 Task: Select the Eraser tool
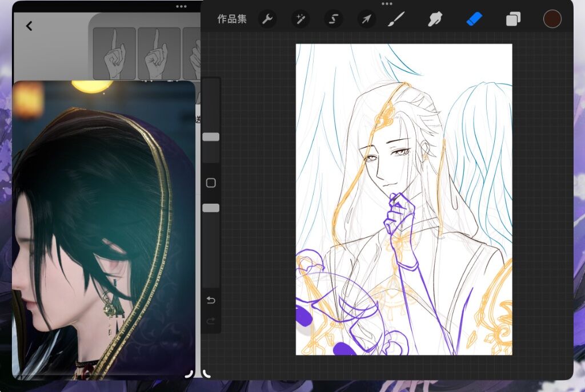click(x=474, y=19)
